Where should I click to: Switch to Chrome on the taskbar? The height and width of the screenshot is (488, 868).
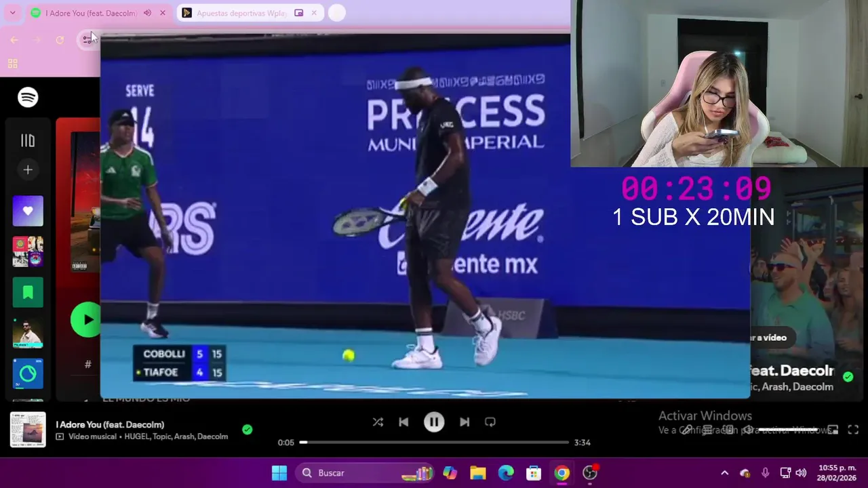coord(562,472)
